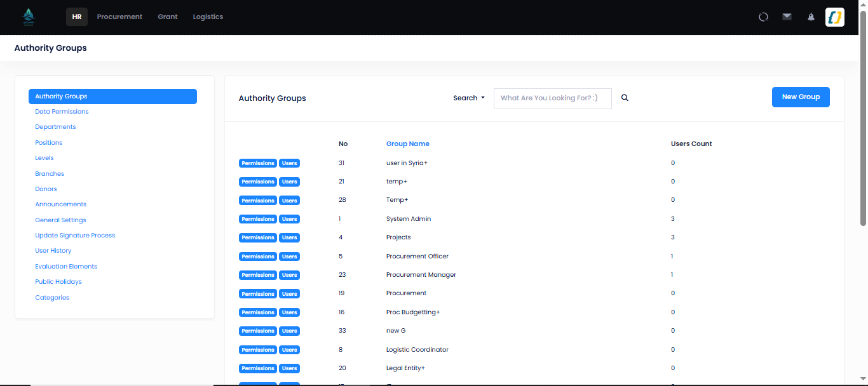868x386 pixels.
Task: Open Permissions for Procurement Officer group
Action: pos(258,256)
